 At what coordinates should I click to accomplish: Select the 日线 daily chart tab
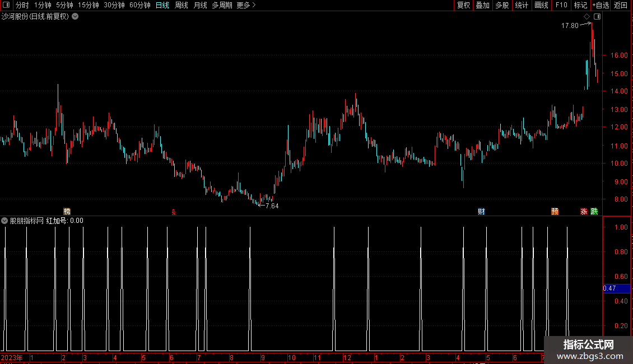[162, 5]
